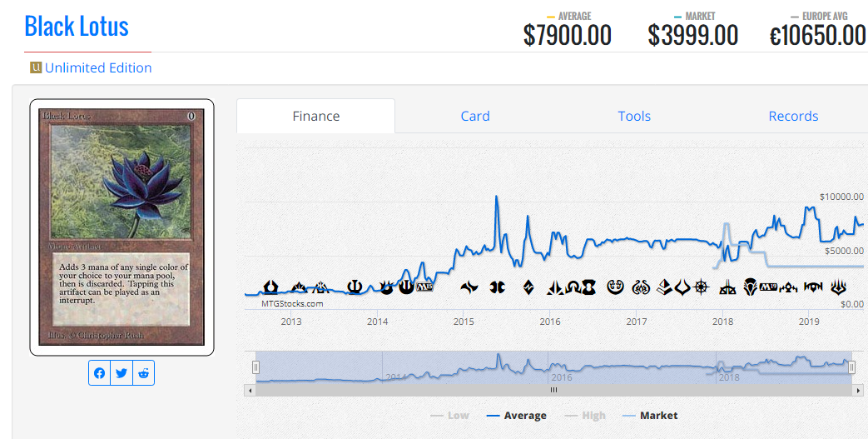This screenshot has height=439, width=868.
Task: Open the Finance tab
Action: [316, 116]
